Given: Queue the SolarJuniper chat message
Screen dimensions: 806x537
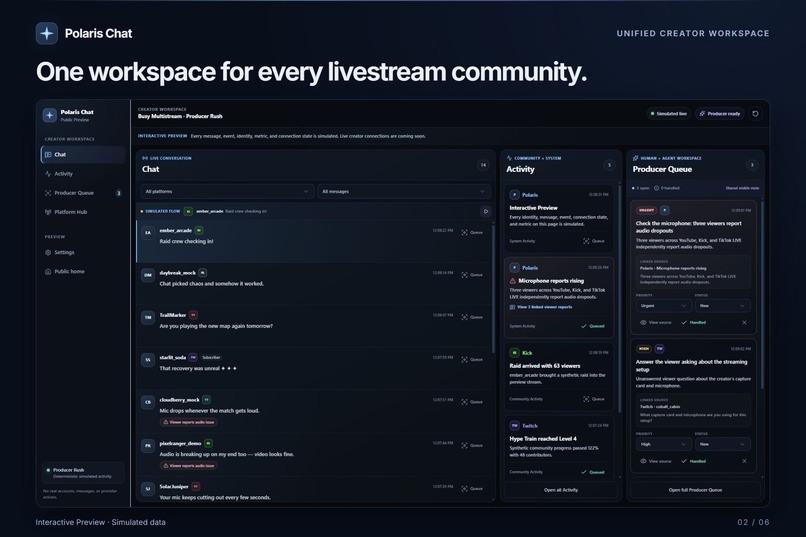Looking at the screenshot, I should pyautogui.click(x=472, y=489).
